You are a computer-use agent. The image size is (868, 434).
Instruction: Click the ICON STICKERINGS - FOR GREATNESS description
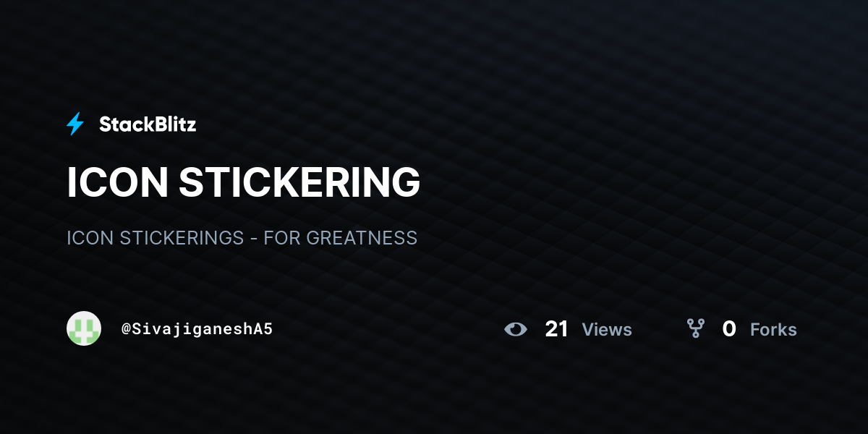pyautogui.click(x=242, y=238)
